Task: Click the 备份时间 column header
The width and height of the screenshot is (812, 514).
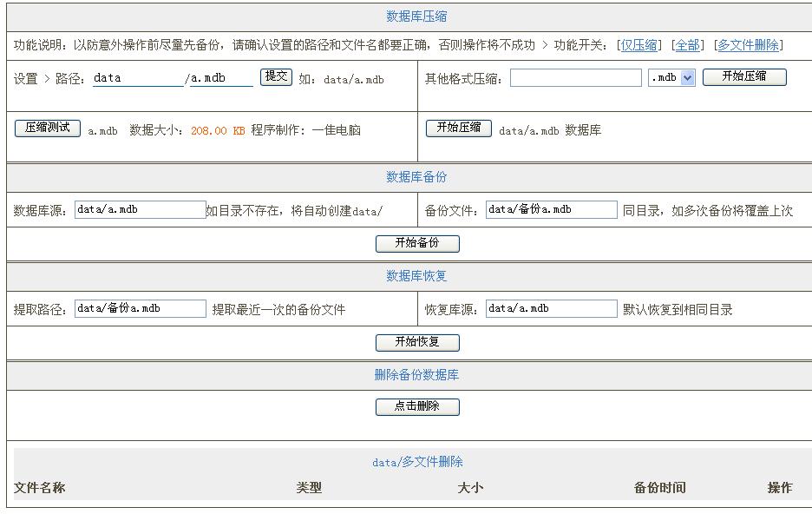Action: (x=661, y=488)
